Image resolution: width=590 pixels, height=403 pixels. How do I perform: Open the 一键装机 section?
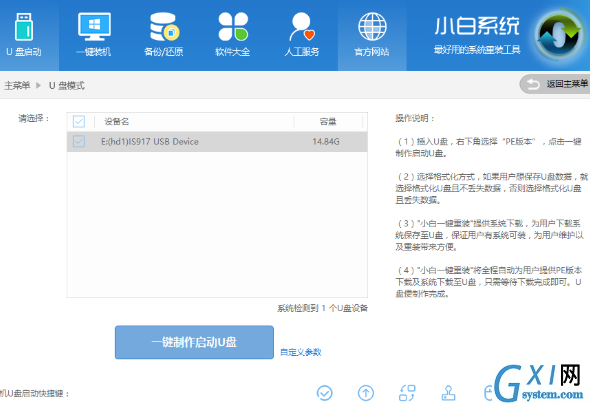pos(94,35)
